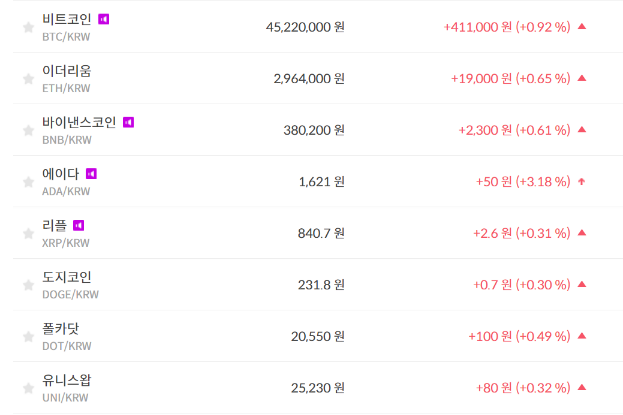Click the 유니스왑 coin name
The height and width of the screenshot is (415, 623).
point(67,380)
